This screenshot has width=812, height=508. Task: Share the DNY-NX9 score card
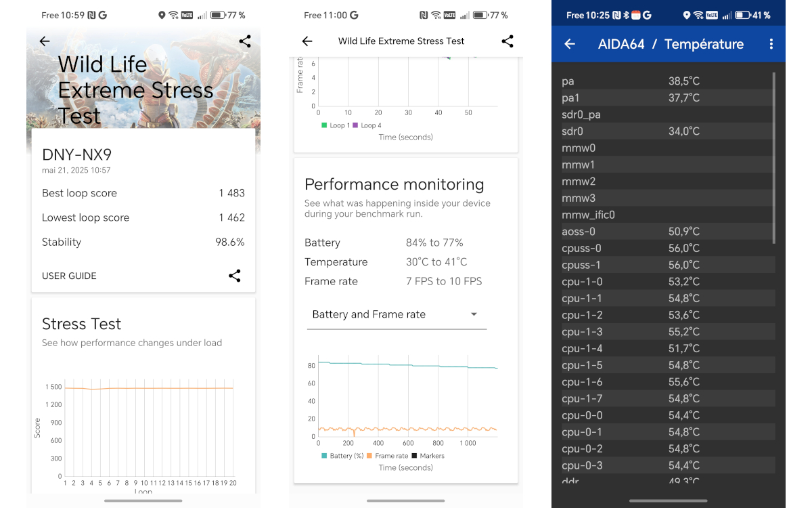click(234, 276)
